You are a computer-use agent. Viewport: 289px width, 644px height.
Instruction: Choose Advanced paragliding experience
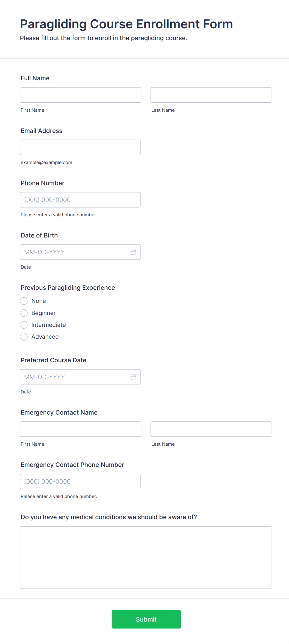point(24,337)
